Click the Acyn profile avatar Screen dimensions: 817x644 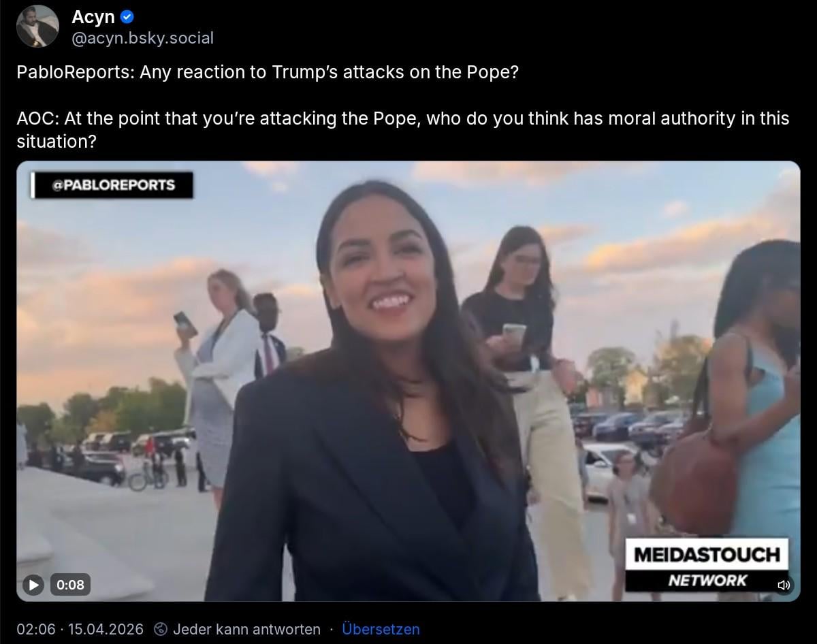[x=37, y=26]
